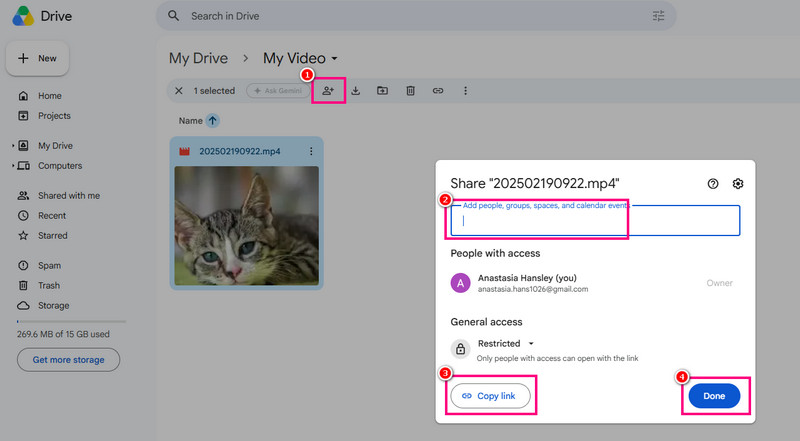The width and height of the screenshot is (800, 441).
Task: Open the search filter options icon
Action: [x=658, y=16]
